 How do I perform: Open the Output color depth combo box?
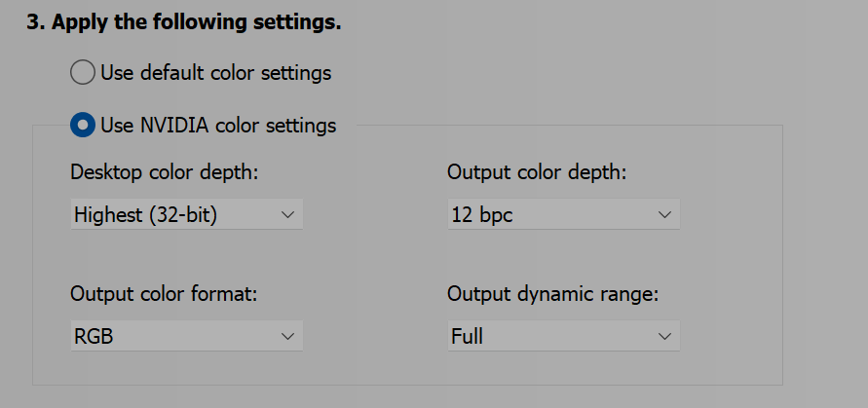(x=563, y=215)
